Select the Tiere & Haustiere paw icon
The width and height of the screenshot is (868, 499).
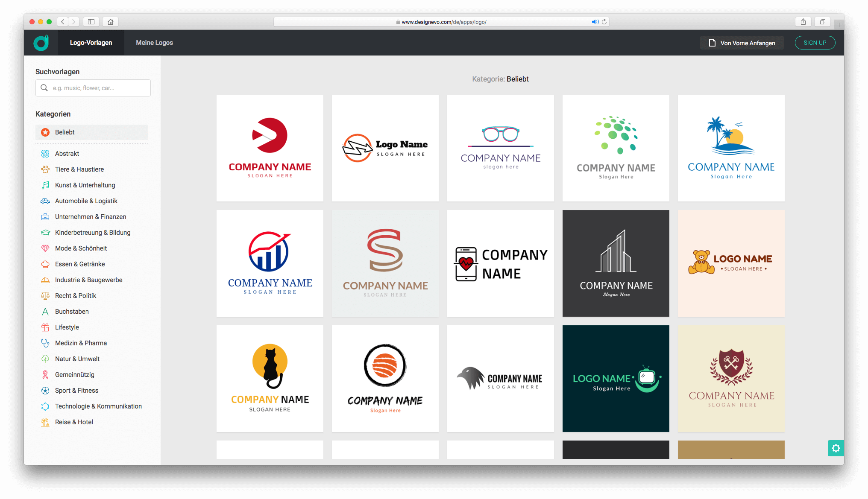pos(45,169)
